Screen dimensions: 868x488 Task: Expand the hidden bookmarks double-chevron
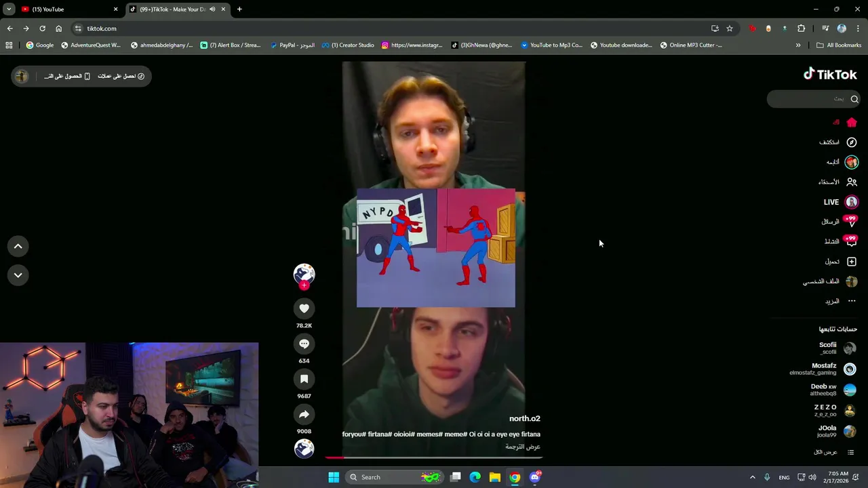[798, 45]
